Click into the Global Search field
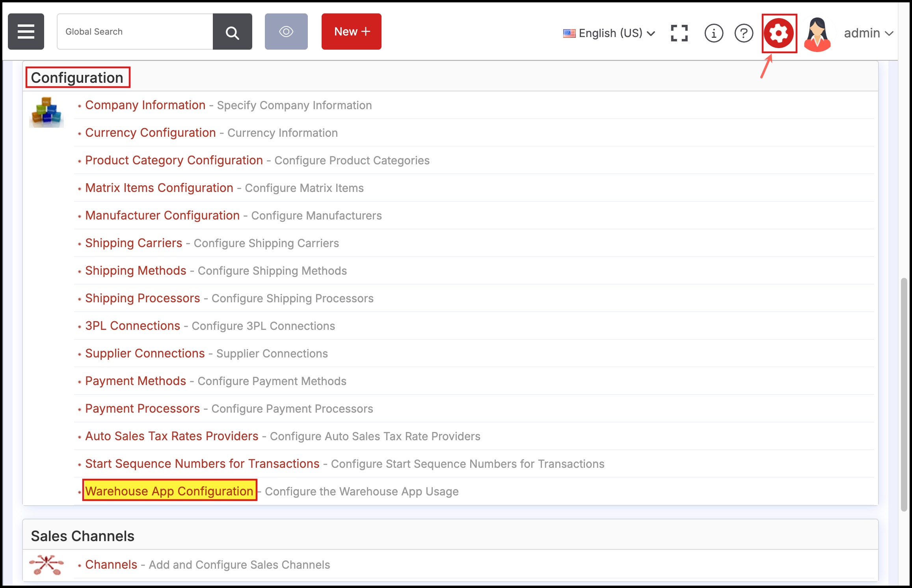This screenshot has height=588, width=912. coord(135,32)
